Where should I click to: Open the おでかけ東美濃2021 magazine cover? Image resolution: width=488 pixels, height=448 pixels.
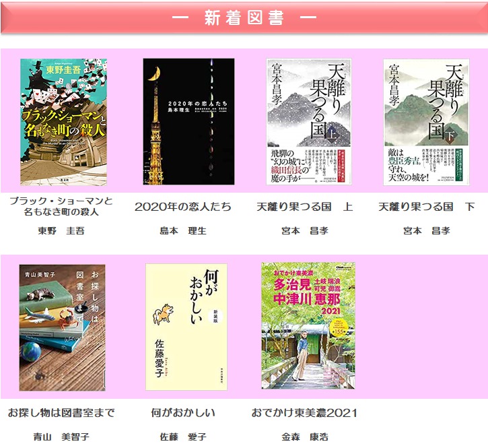point(308,325)
